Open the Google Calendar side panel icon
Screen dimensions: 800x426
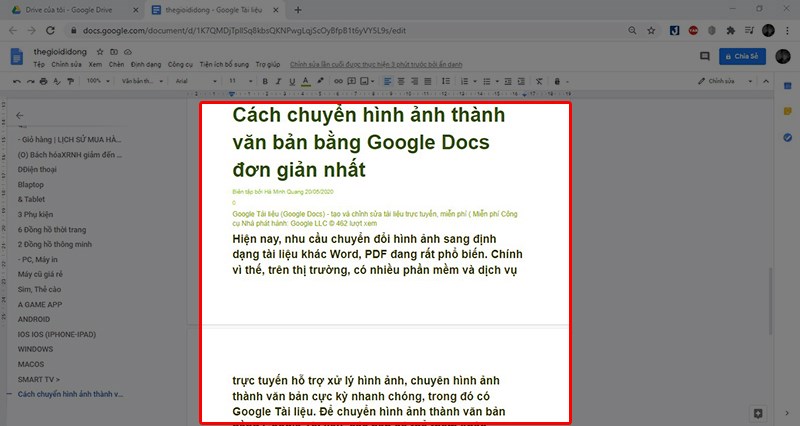pyautogui.click(x=787, y=86)
